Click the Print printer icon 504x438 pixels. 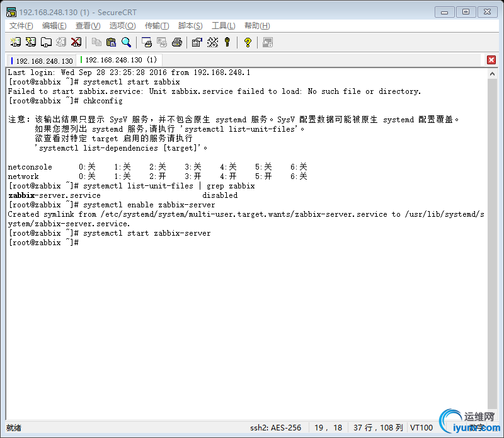coord(177,42)
